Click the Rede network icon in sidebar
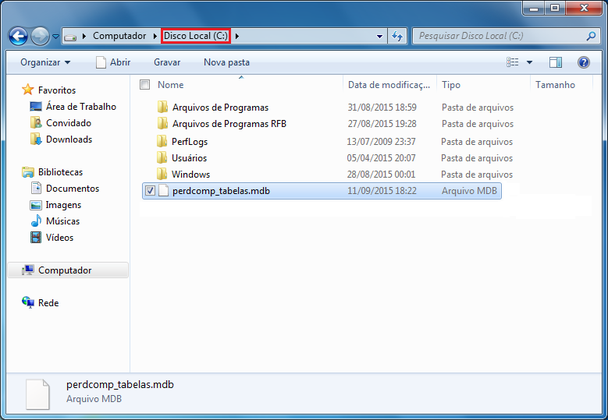 coord(28,302)
